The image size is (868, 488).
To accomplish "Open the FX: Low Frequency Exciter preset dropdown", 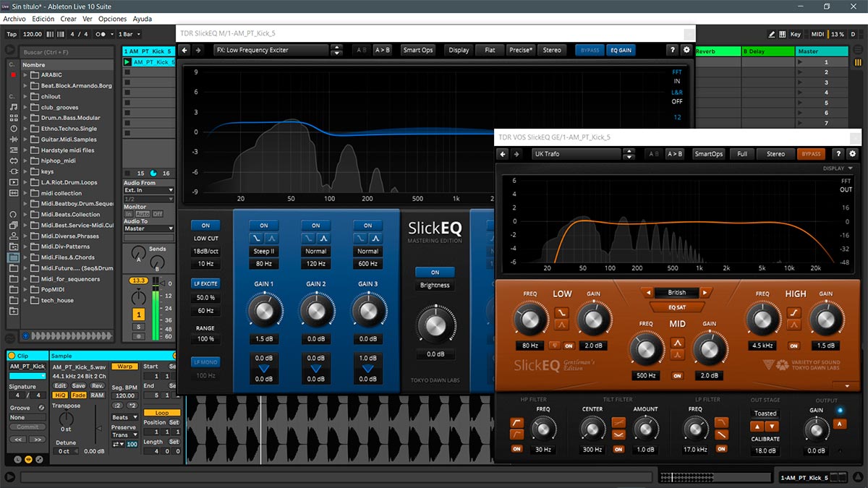I will [x=271, y=50].
